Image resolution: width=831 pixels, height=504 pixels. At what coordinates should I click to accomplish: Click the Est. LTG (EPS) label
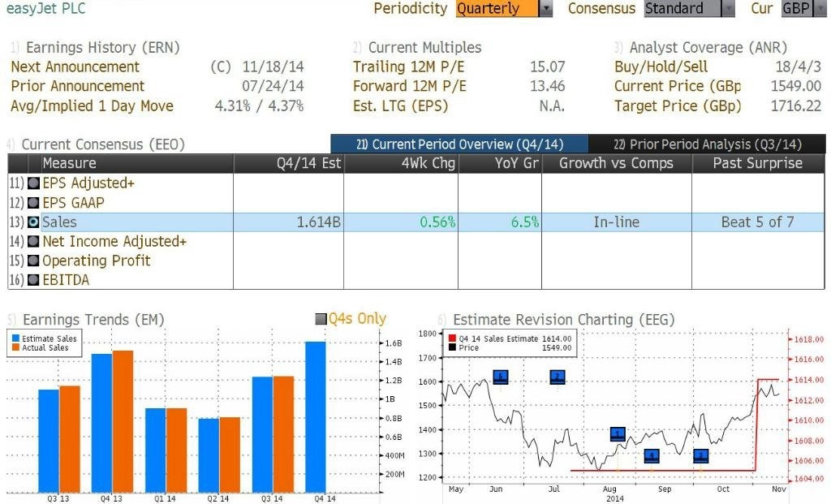pos(401,106)
